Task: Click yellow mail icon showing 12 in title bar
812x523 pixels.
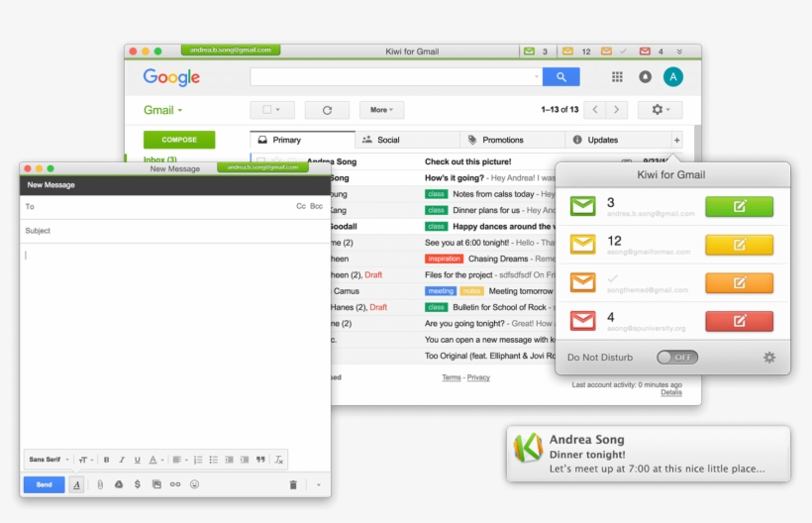Action: pyautogui.click(x=567, y=52)
